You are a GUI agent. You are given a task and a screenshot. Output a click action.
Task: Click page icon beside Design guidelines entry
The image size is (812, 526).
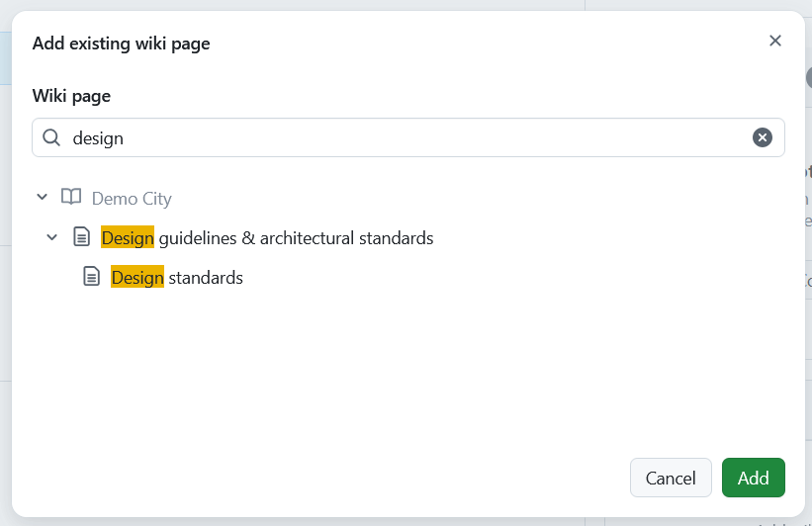coord(81,237)
